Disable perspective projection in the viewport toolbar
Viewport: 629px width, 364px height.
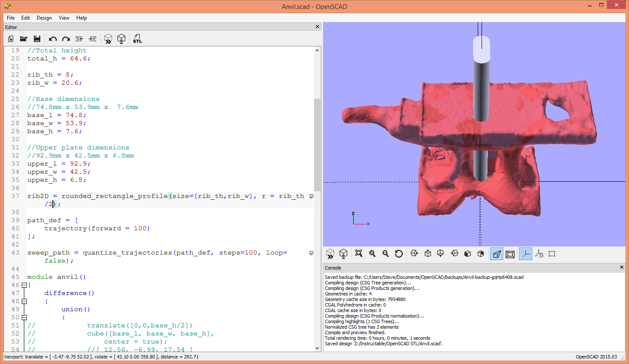pyautogui.click(x=497, y=254)
